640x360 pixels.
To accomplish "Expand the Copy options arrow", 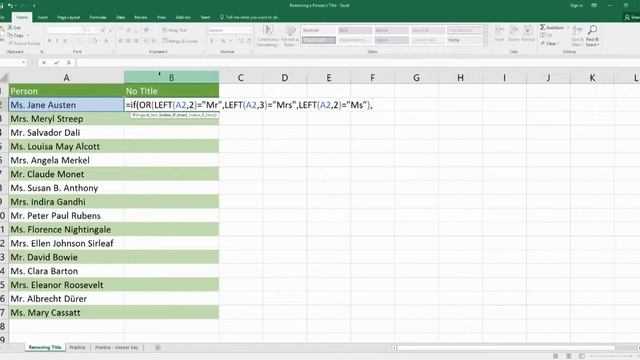I will 28,36.
